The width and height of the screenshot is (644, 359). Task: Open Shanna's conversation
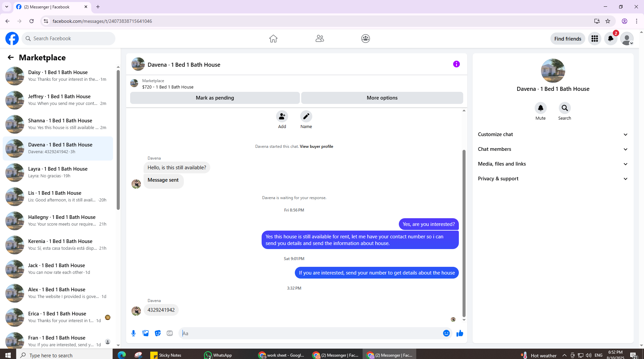tap(58, 124)
